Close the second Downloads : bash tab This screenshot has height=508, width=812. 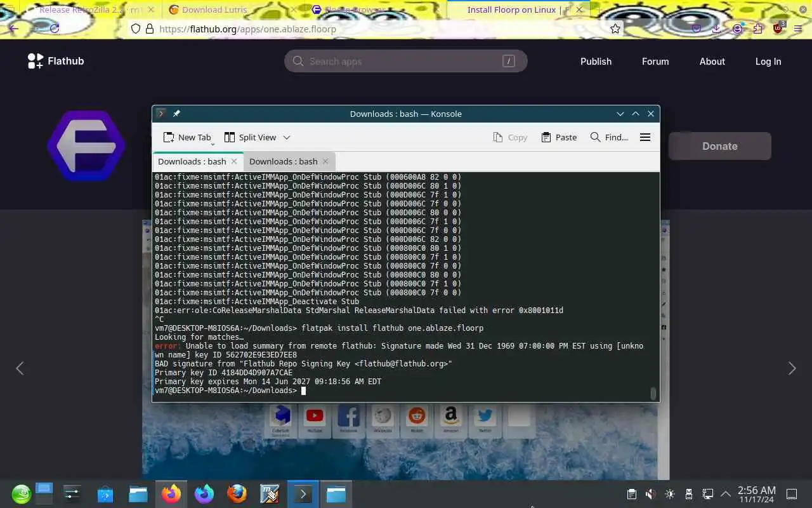click(325, 161)
